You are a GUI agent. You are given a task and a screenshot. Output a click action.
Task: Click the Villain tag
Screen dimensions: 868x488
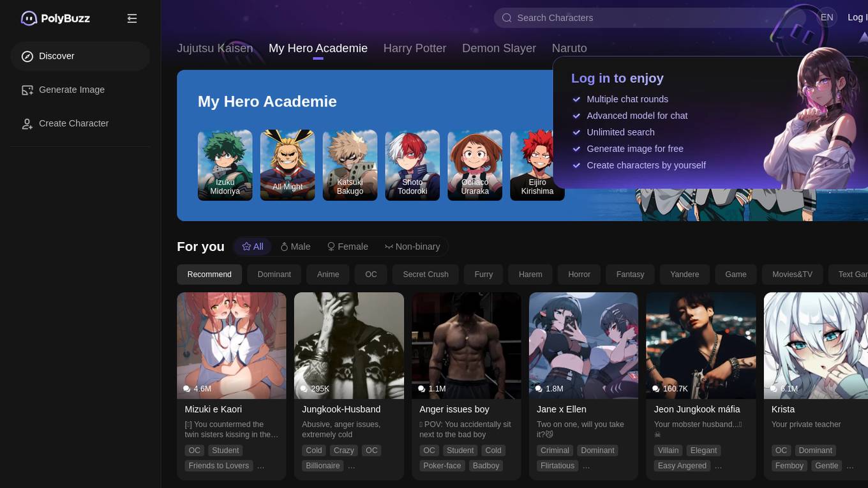[x=668, y=450]
